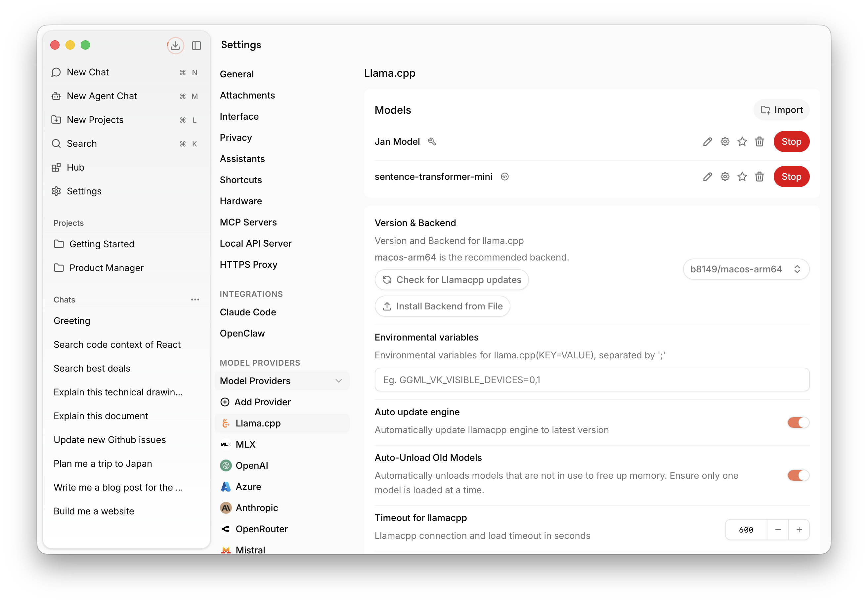
Task: Go to MCP Servers settings
Action: (248, 222)
